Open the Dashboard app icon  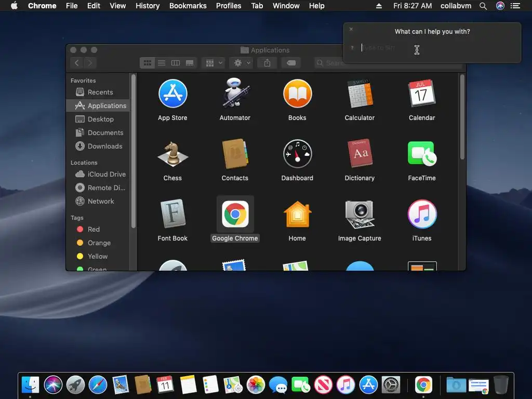(x=297, y=154)
